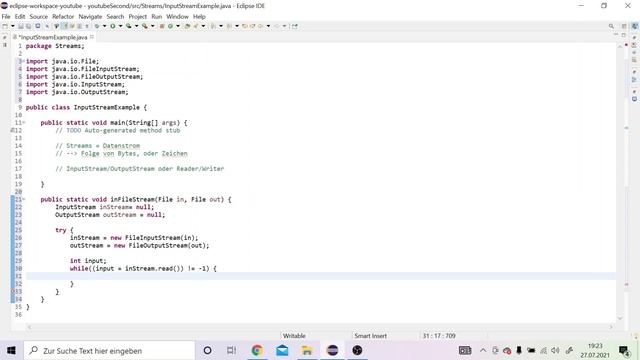Click the error marker on line 33

[x=13, y=291]
